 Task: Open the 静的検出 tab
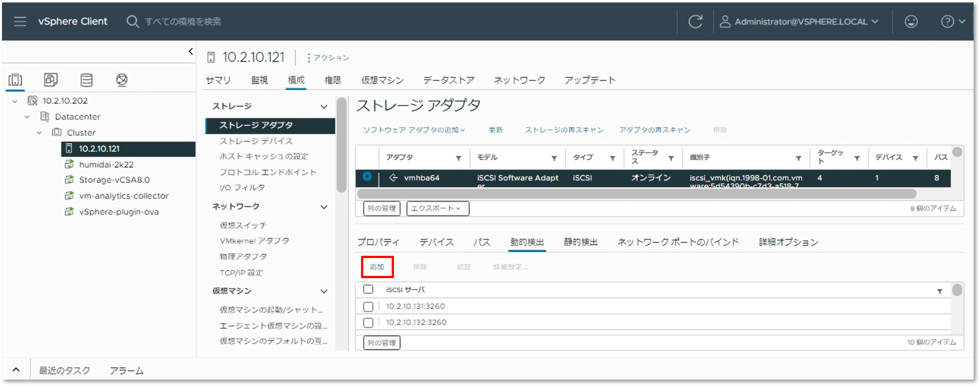pyautogui.click(x=581, y=242)
